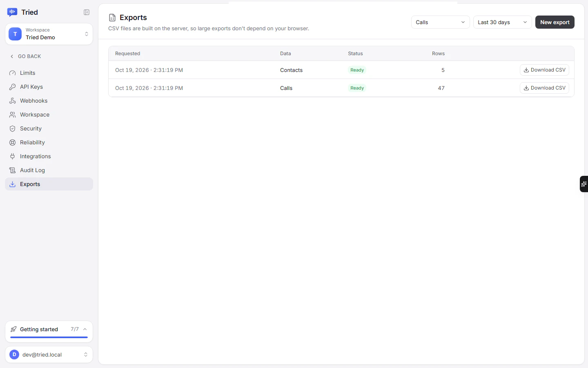The width and height of the screenshot is (588, 368).
Task: Go to API Keys settings
Action: pos(49,87)
